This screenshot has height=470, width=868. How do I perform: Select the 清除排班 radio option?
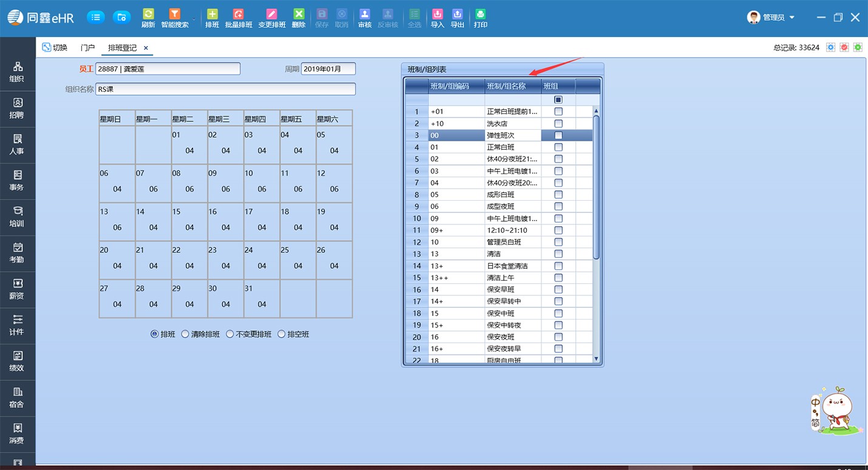[x=185, y=334]
